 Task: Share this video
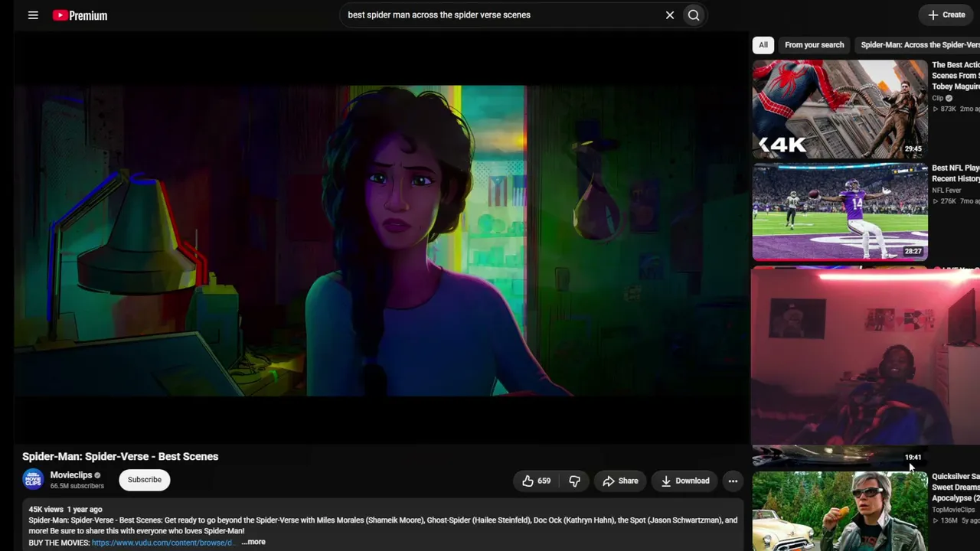click(620, 481)
